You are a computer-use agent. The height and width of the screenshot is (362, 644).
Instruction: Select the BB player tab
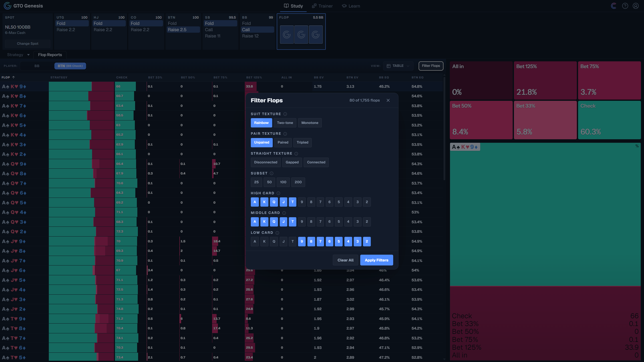37,66
